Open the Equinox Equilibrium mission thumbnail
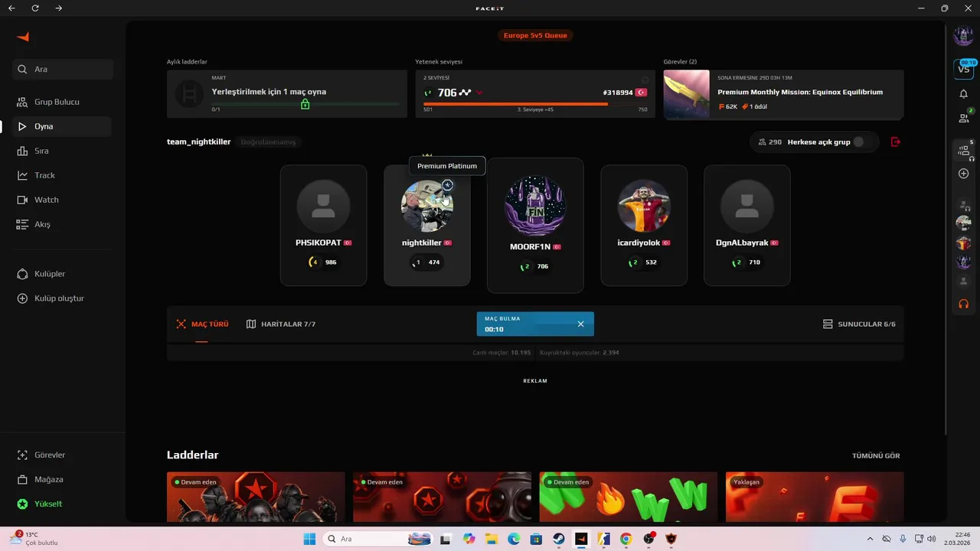Image resolution: width=980 pixels, height=551 pixels. tap(687, 94)
